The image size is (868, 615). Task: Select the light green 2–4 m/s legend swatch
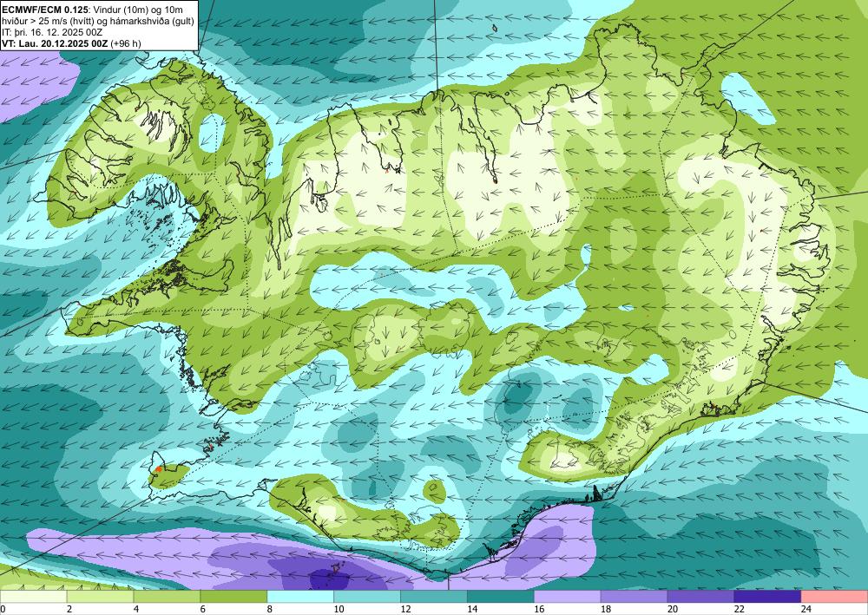100,597
